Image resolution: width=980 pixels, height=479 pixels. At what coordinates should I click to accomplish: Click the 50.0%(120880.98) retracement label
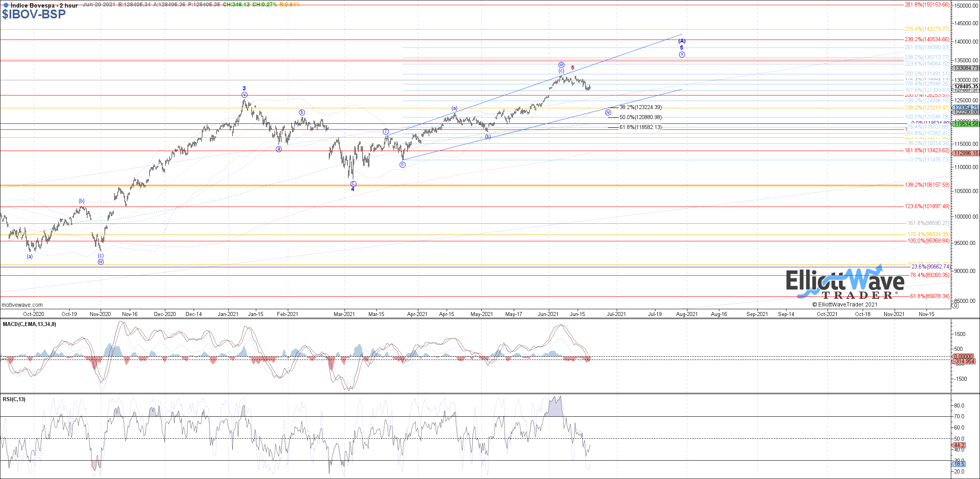click(x=640, y=117)
